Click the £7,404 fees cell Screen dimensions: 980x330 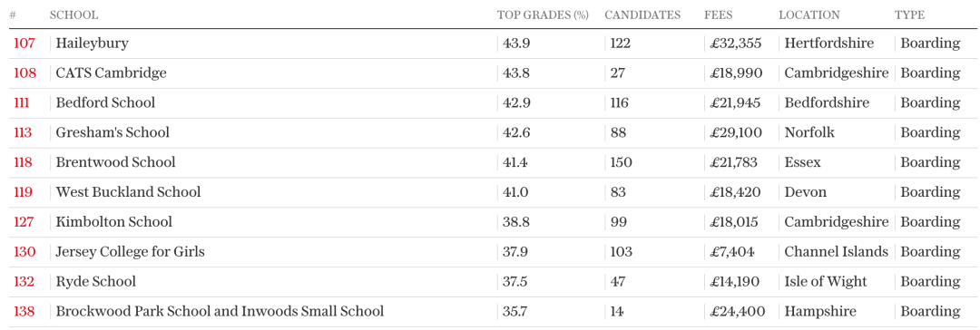click(732, 252)
